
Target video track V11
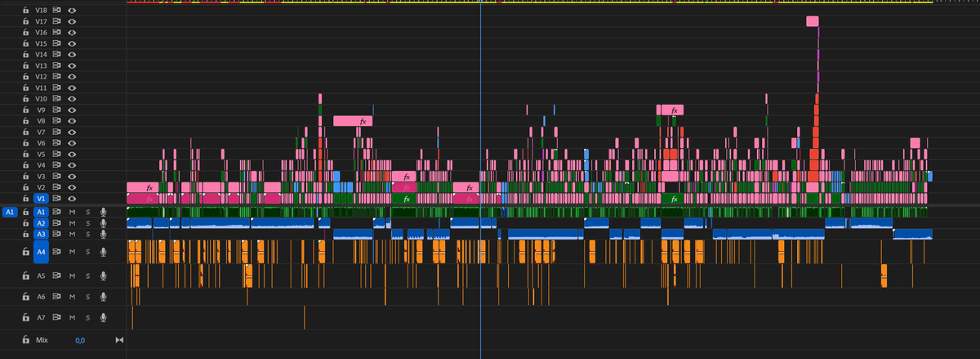[42, 87]
